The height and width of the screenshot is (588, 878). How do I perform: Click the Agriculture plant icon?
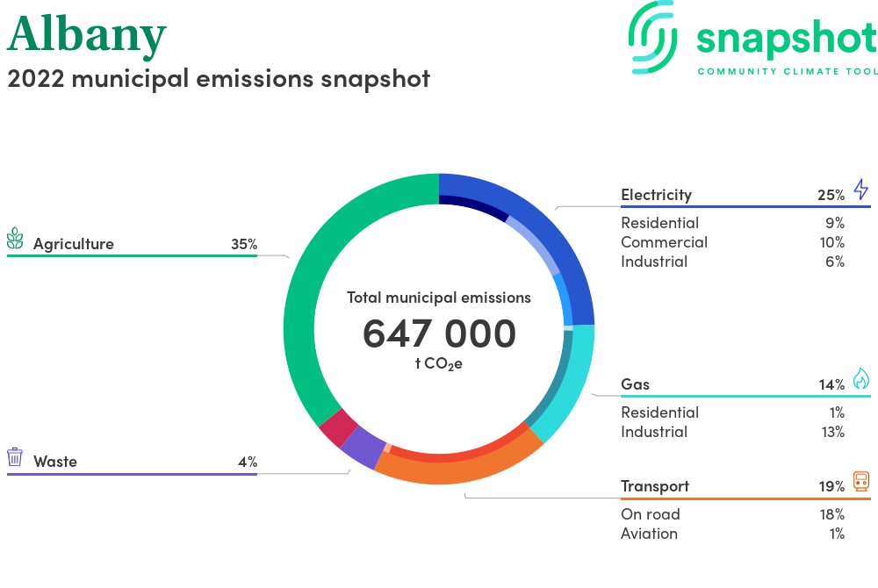15,239
